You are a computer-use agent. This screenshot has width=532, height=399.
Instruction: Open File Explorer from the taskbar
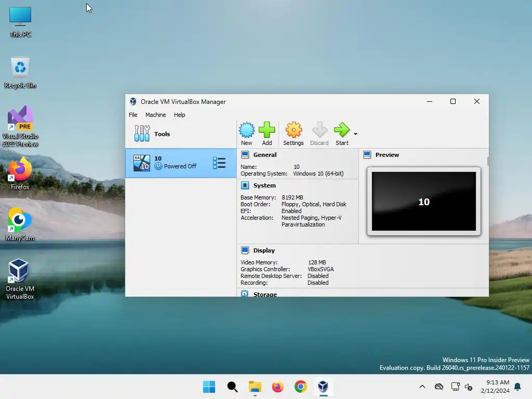click(255, 387)
